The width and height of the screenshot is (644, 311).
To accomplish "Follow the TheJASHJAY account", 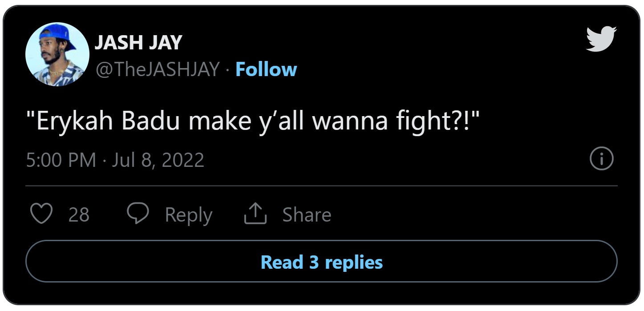I will pos(266,69).
